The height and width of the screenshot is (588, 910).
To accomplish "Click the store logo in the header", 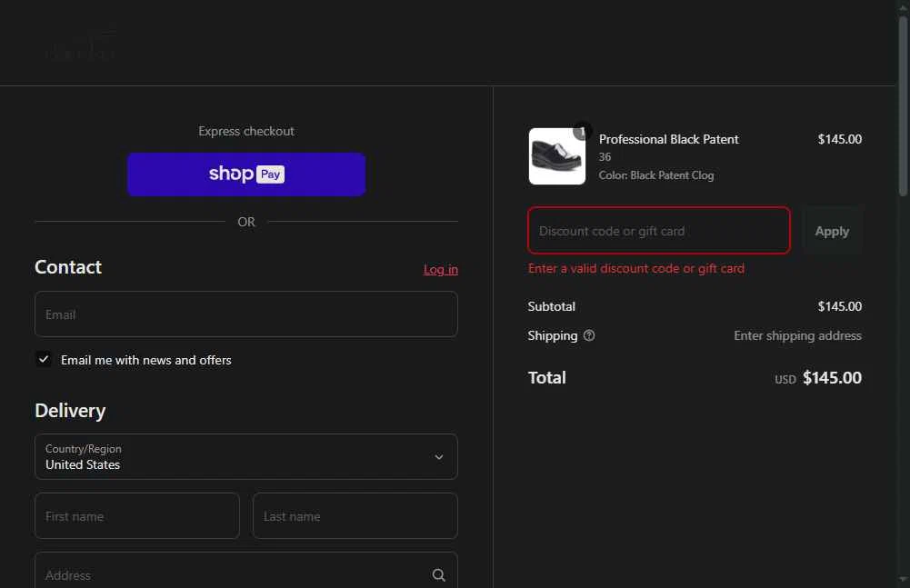I will pyautogui.click(x=81, y=45).
